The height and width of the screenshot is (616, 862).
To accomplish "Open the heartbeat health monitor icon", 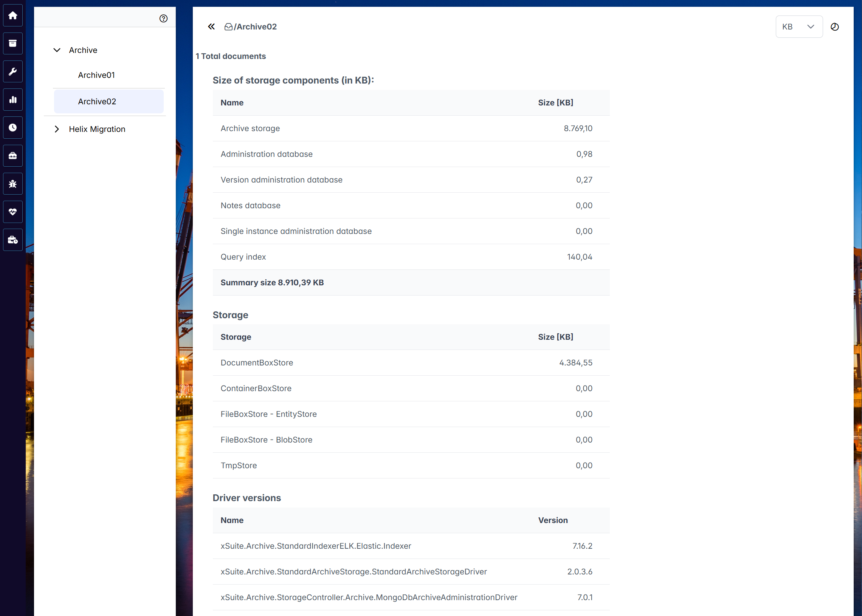I will tap(13, 212).
